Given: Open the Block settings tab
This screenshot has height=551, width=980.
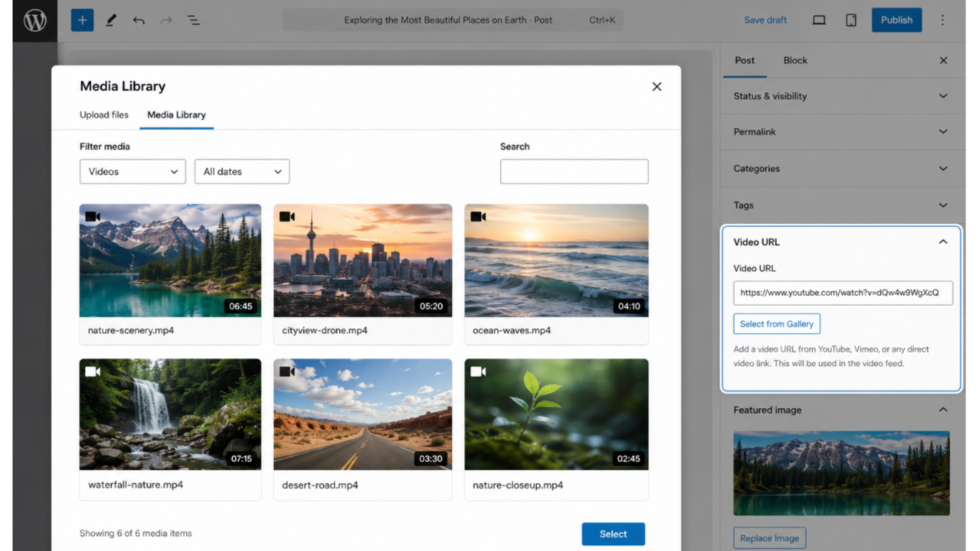Looking at the screenshot, I should pos(795,60).
